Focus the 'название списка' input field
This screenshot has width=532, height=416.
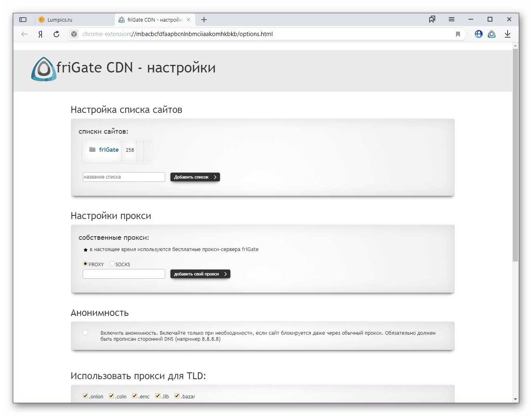click(x=124, y=177)
